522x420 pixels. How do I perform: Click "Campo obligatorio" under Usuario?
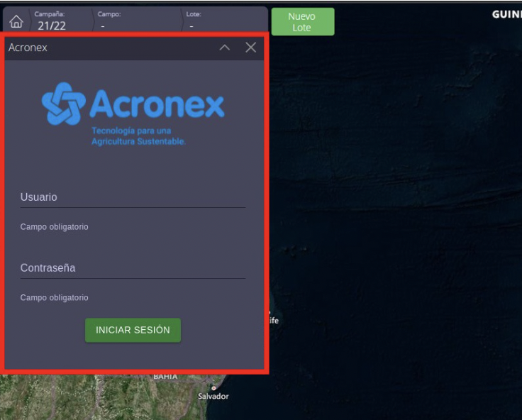click(x=55, y=227)
